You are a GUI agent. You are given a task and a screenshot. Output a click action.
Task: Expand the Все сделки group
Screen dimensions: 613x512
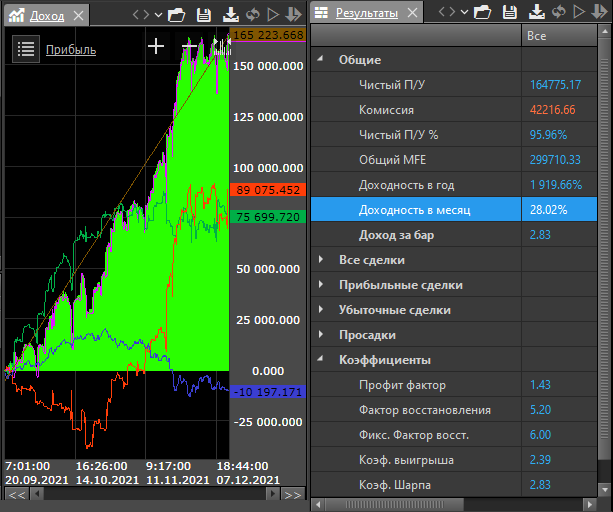(x=321, y=259)
